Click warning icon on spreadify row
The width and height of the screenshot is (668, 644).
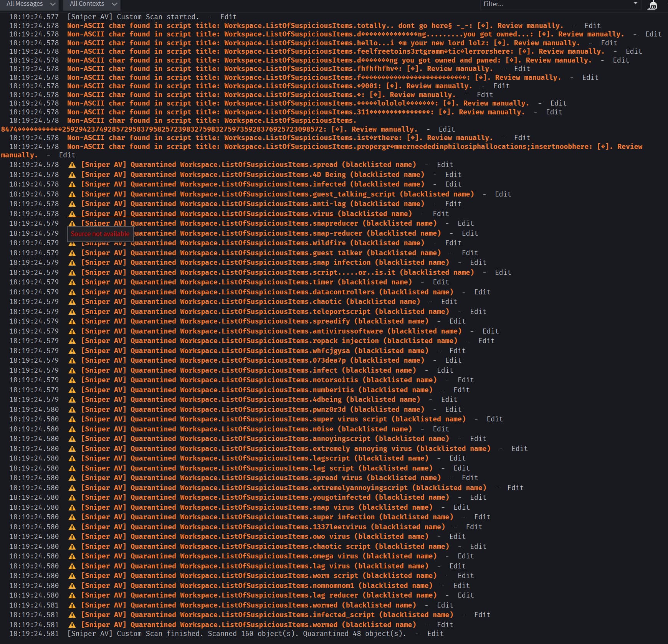point(72,322)
